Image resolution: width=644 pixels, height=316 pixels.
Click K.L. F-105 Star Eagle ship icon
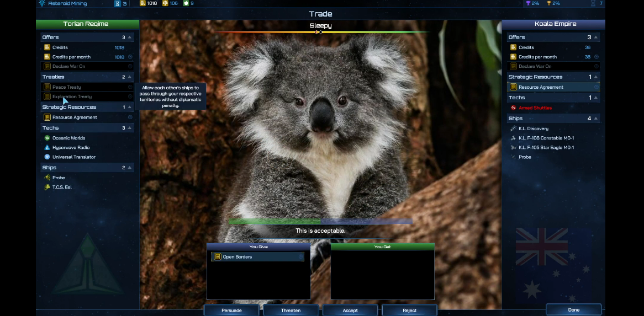pyautogui.click(x=514, y=148)
